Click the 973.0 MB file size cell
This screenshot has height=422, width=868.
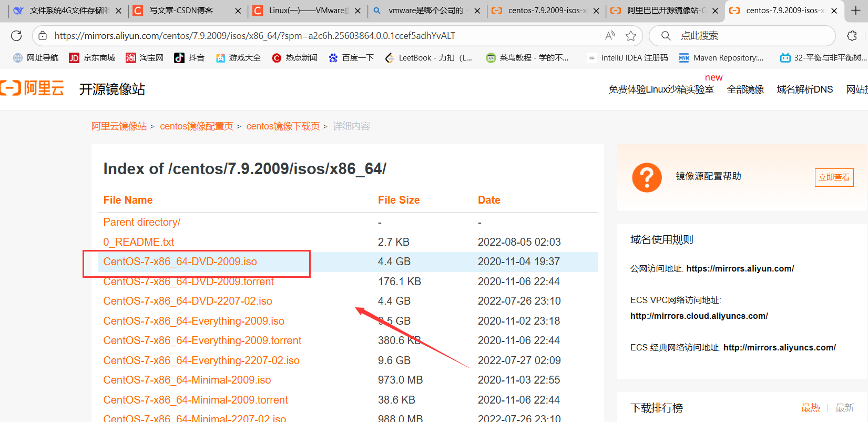[x=401, y=380]
